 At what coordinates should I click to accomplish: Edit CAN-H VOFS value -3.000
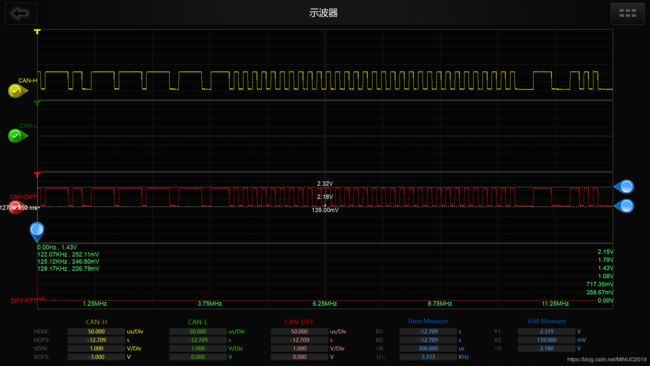tap(96, 357)
